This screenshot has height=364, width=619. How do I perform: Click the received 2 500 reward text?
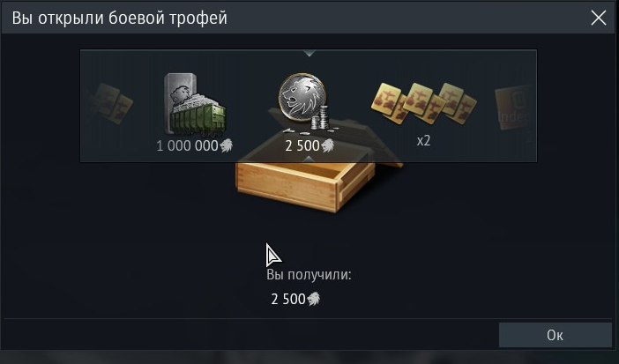(x=288, y=299)
